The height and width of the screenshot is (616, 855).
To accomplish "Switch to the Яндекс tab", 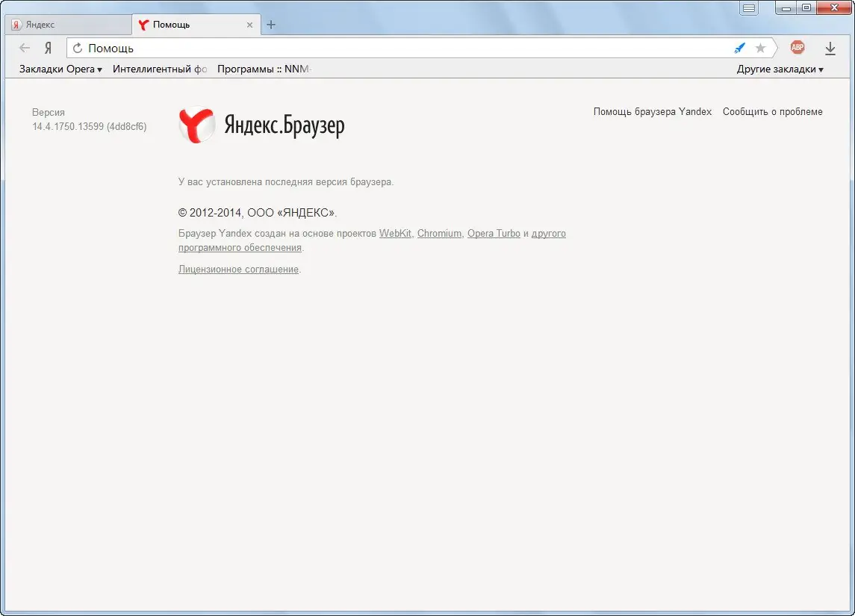I will click(68, 25).
